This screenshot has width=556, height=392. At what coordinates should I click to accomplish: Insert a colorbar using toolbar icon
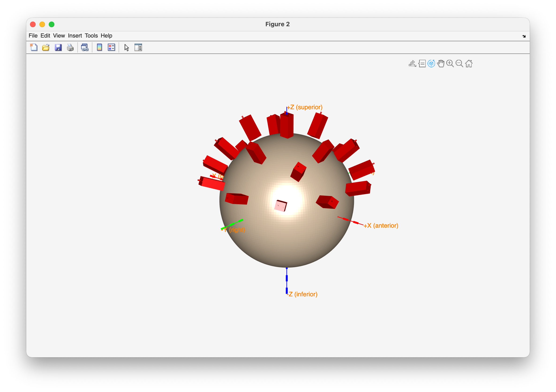pos(99,48)
